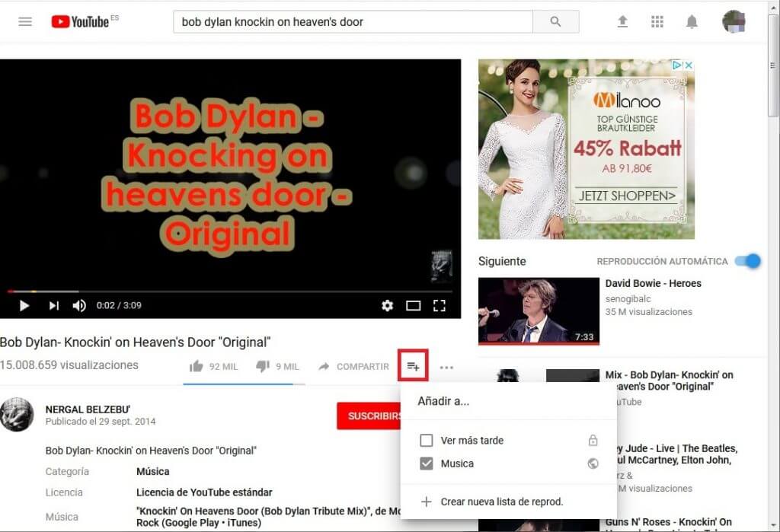Image resolution: width=780 pixels, height=532 pixels.
Task: Open the hamburger guide menu
Action: [x=25, y=22]
